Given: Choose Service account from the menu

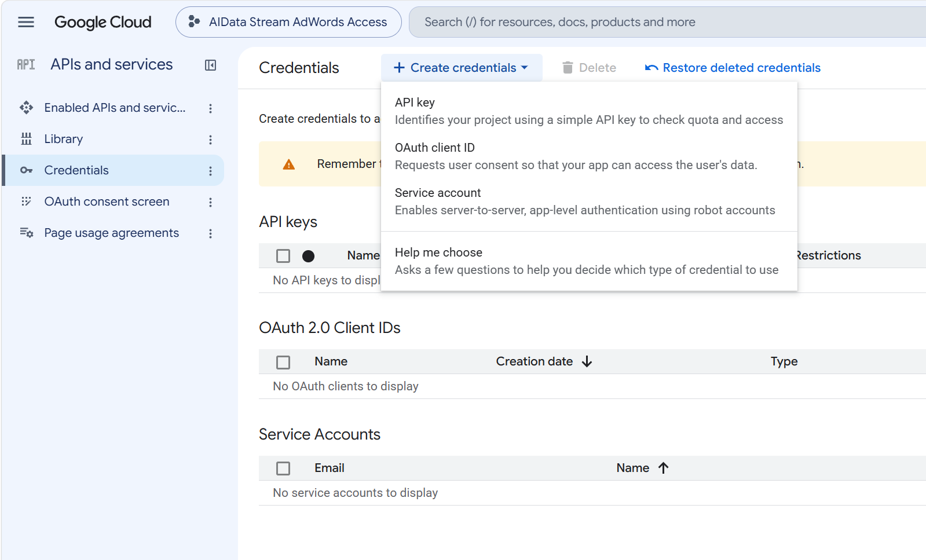Looking at the screenshot, I should (589, 202).
